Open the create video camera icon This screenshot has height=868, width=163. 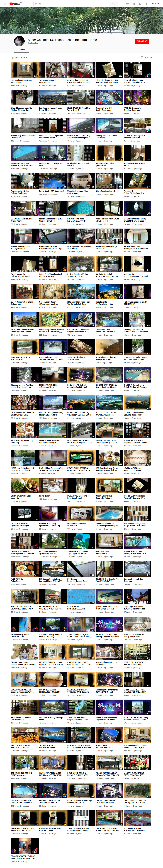[x=128, y=4]
